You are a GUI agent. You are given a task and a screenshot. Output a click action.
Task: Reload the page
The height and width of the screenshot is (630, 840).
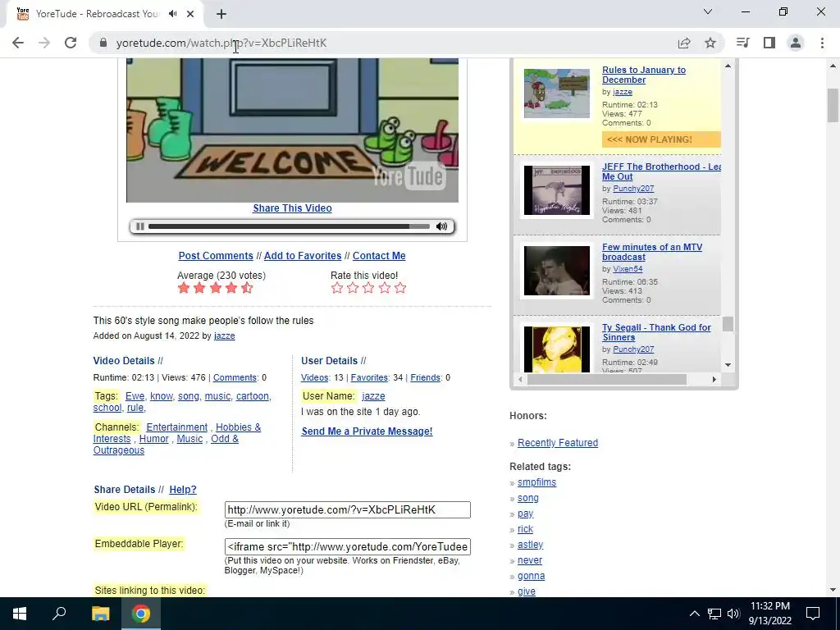71,43
